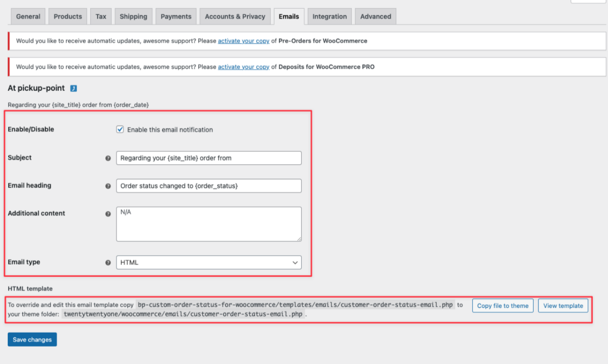Screen dimensions: 608x364
Task: Click the help icon next to Email type
Action: [108, 262]
